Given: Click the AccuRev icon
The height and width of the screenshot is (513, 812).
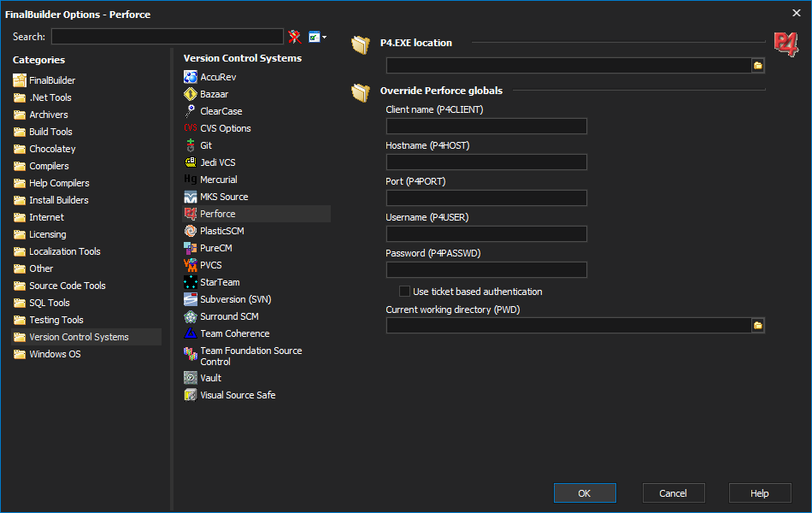Looking at the screenshot, I should (191, 77).
